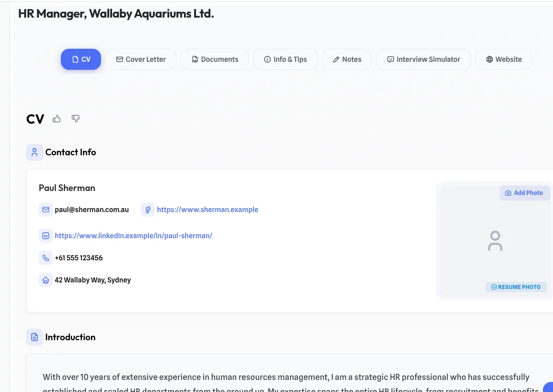Click the thumbs up icon beside CV
This screenshot has height=392, width=553.
point(57,119)
